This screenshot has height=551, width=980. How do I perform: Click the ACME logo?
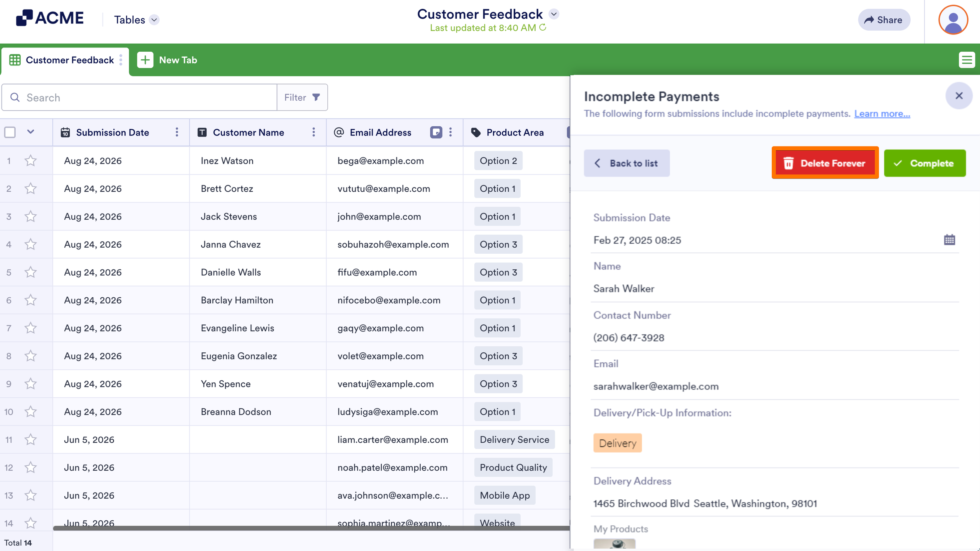50,18
